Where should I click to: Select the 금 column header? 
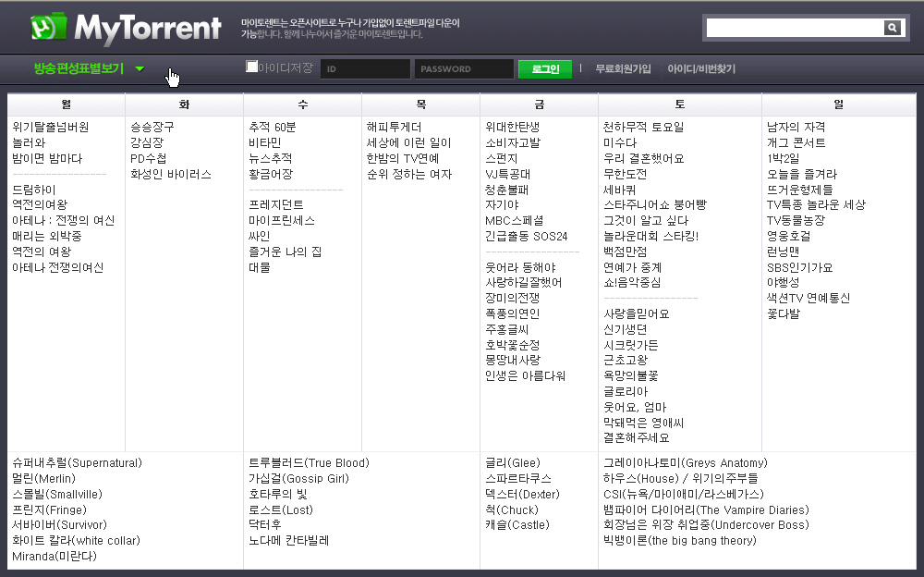(x=540, y=104)
